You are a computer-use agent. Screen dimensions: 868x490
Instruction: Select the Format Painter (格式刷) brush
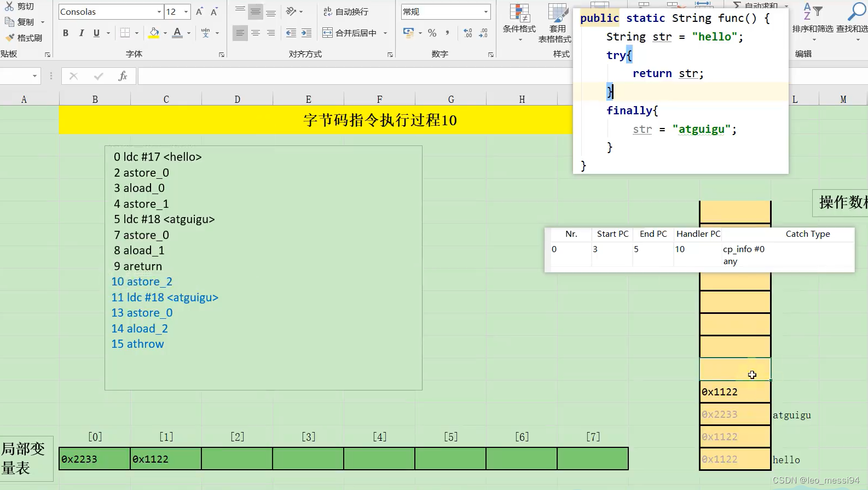(10, 38)
